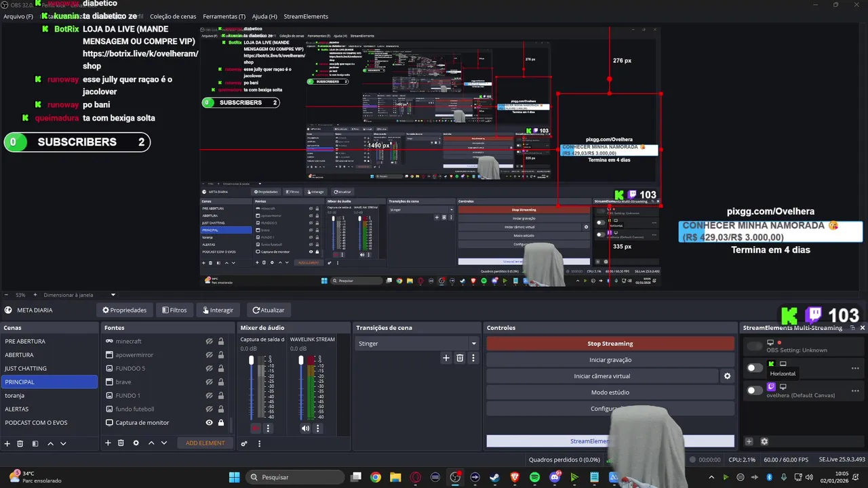Move selected source down in Fontes
868x488 pixels.
point(164,443)
